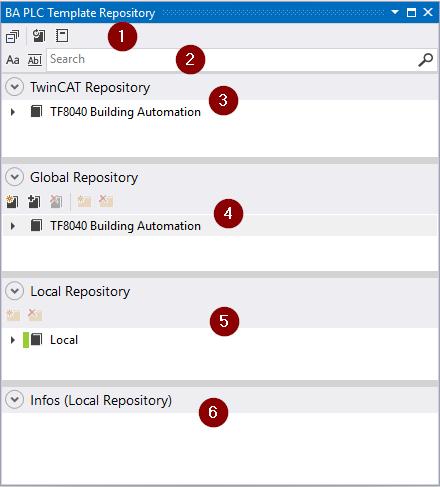Collapse the TwinCAT Repository section

[15, 87]
